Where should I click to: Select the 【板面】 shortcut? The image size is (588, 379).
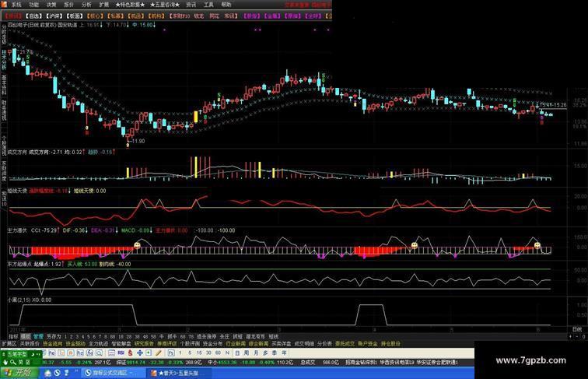75,16
